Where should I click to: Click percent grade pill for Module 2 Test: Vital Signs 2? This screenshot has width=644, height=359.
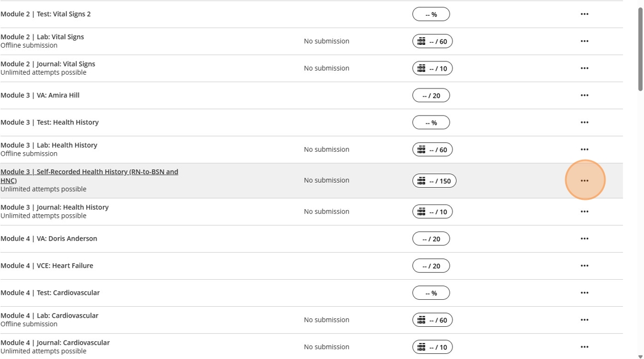click(x=431, y=14)
